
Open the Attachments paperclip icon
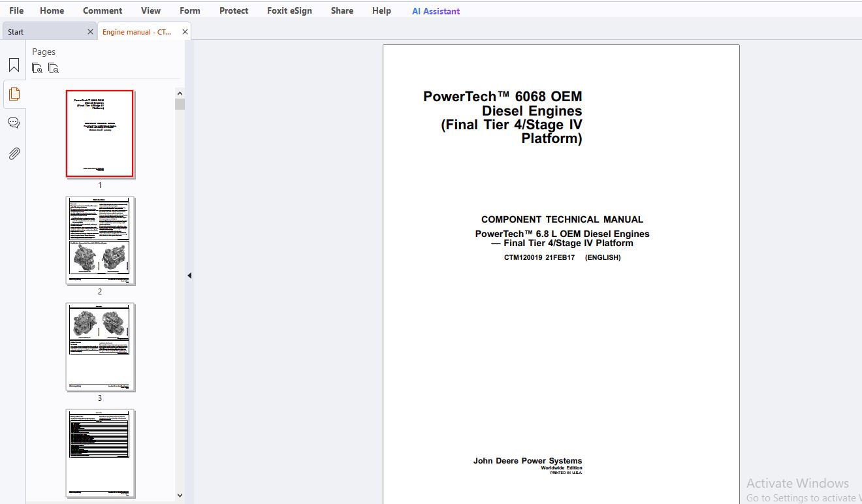point(14,153)
